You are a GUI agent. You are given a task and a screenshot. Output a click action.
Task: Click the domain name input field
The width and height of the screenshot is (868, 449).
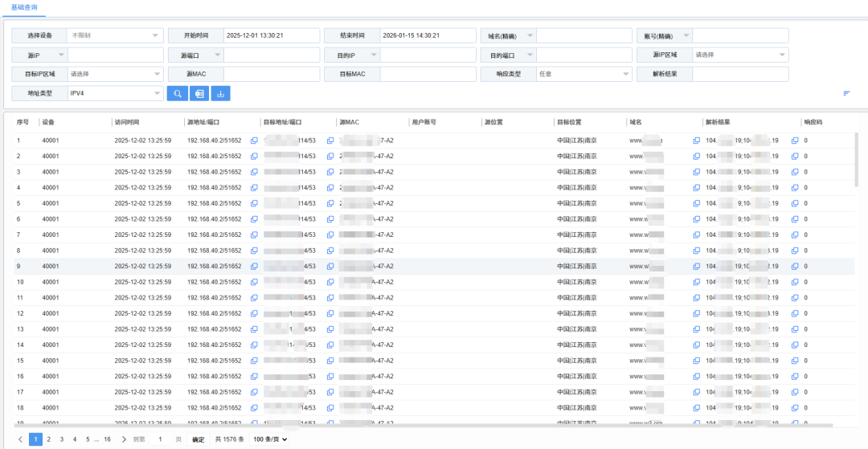584,35
